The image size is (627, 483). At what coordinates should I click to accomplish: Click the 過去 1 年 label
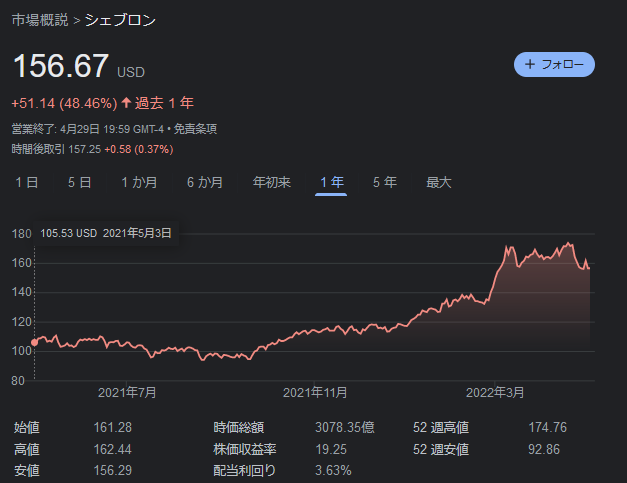click(x=164, y=103)
